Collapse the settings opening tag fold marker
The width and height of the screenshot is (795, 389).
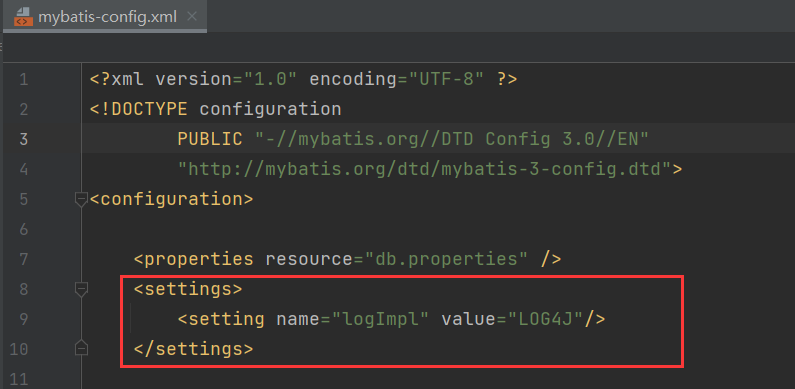81,289
